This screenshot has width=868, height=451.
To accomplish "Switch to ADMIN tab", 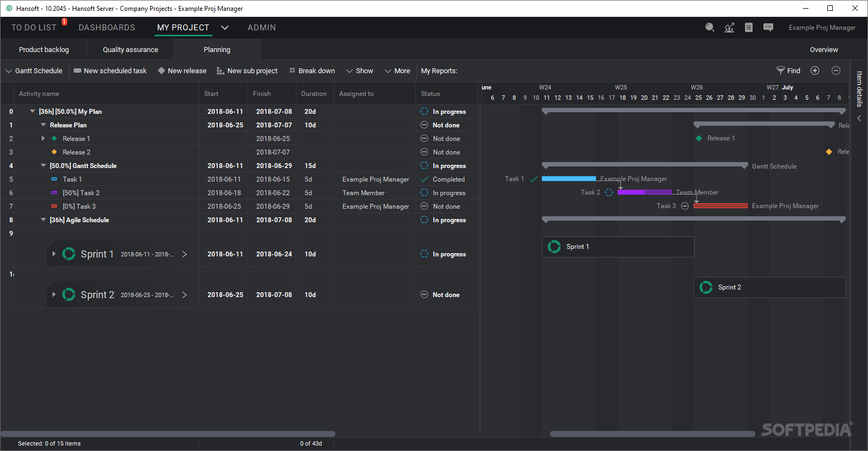I will [262, 28].
